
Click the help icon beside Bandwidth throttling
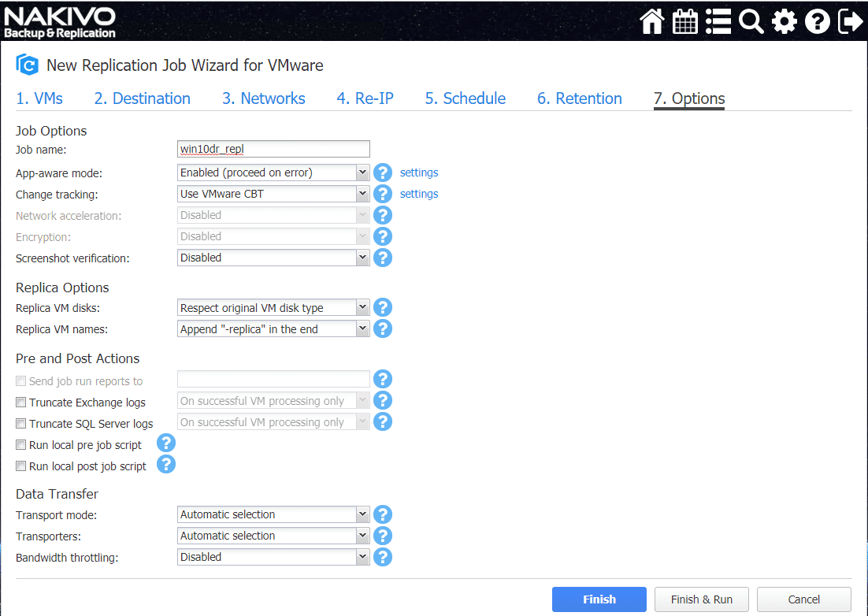coord(383,557)
